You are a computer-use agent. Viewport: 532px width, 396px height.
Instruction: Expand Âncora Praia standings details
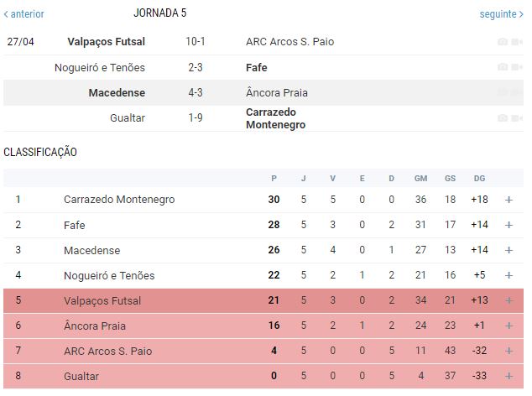pos(509,326)
